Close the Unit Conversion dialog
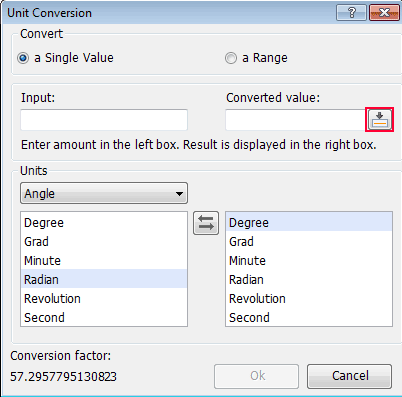Viewport: 402px width, 397px height. (x=384, y=13)
